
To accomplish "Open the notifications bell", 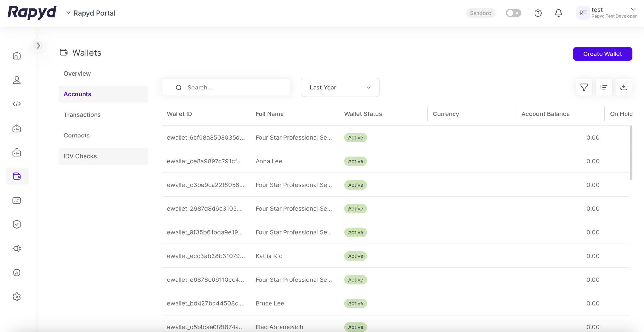I will pyautogui.click(x=558, y=13).
